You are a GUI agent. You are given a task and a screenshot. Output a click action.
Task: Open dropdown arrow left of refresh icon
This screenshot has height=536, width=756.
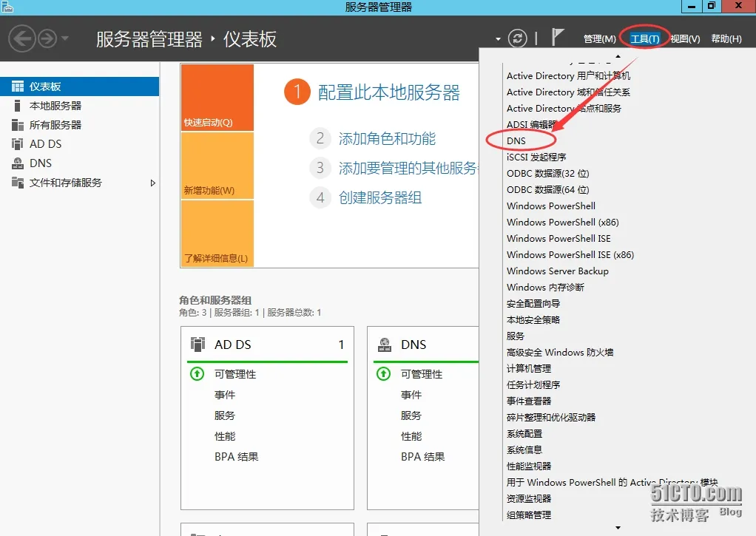point(498,39)
